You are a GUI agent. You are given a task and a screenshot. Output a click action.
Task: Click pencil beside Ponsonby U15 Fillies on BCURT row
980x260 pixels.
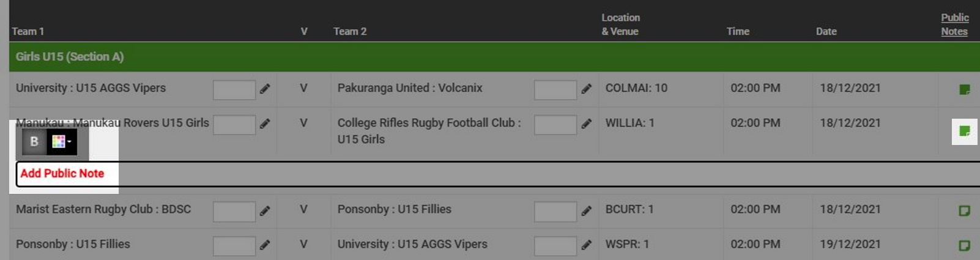tap(586, 210)
